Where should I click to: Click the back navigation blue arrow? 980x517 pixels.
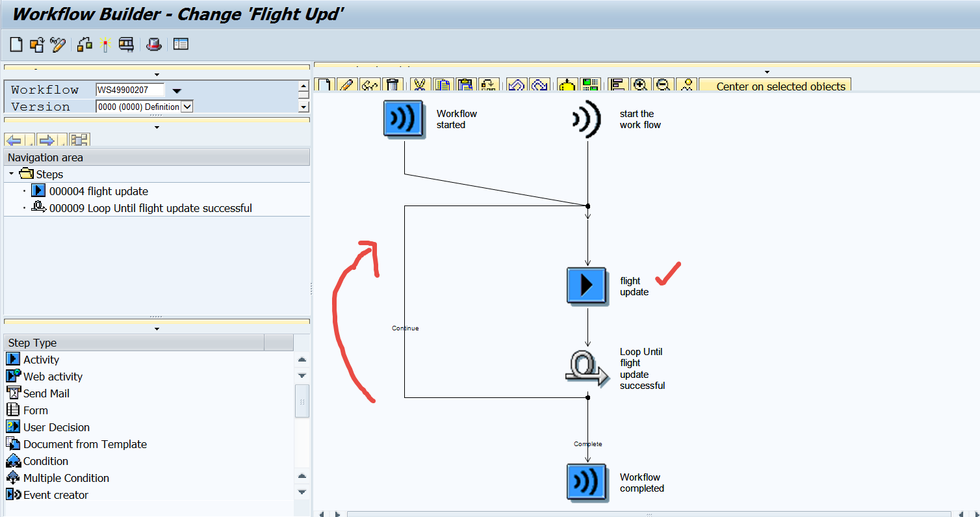click(14, 140)
